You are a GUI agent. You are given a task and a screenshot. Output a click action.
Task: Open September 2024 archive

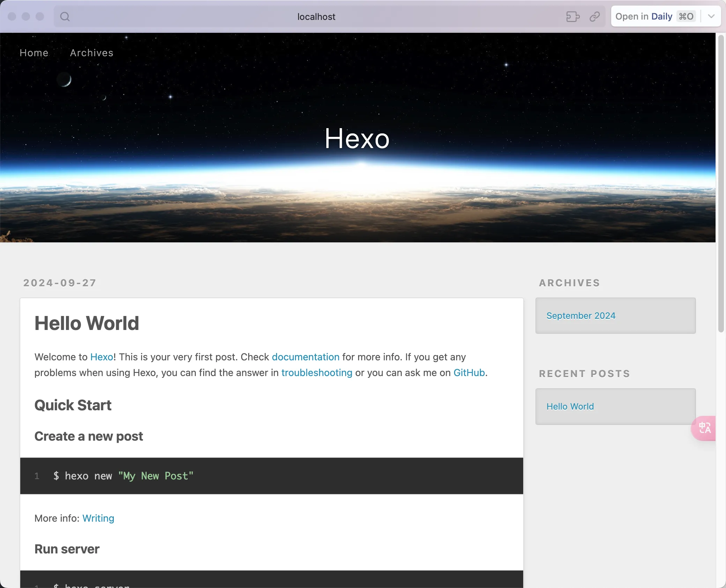tap(581, 316)
